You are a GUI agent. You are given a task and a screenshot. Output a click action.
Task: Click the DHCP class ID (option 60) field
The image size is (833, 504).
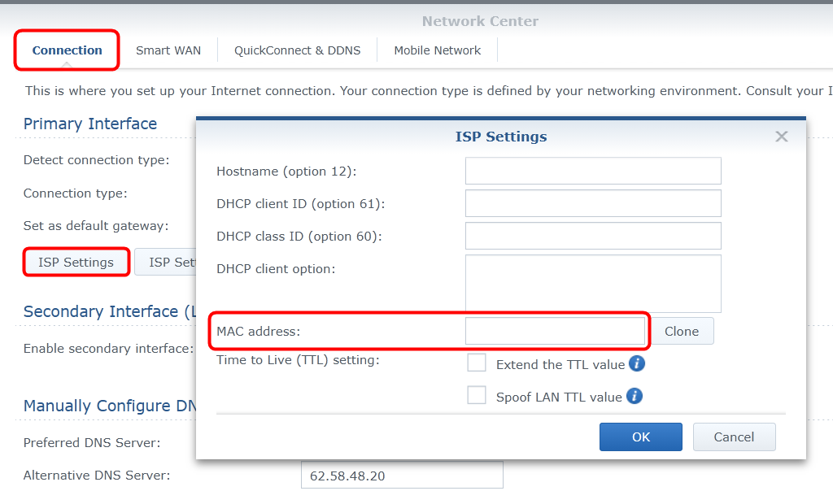point(593,236)
